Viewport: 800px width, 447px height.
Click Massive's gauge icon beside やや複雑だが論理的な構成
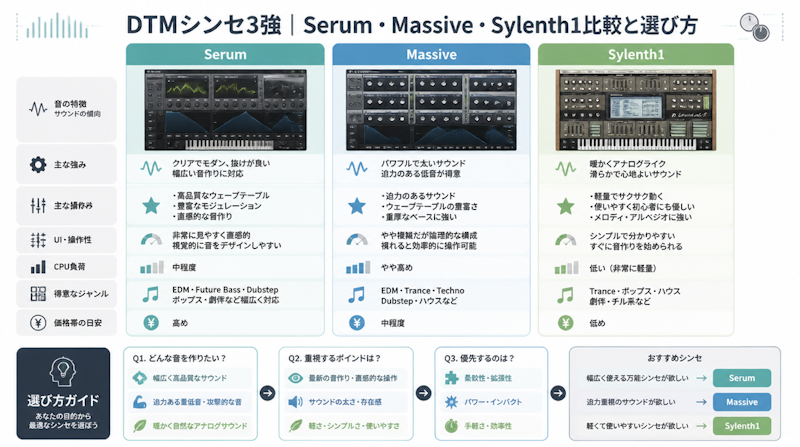click(x=357, y=240)
